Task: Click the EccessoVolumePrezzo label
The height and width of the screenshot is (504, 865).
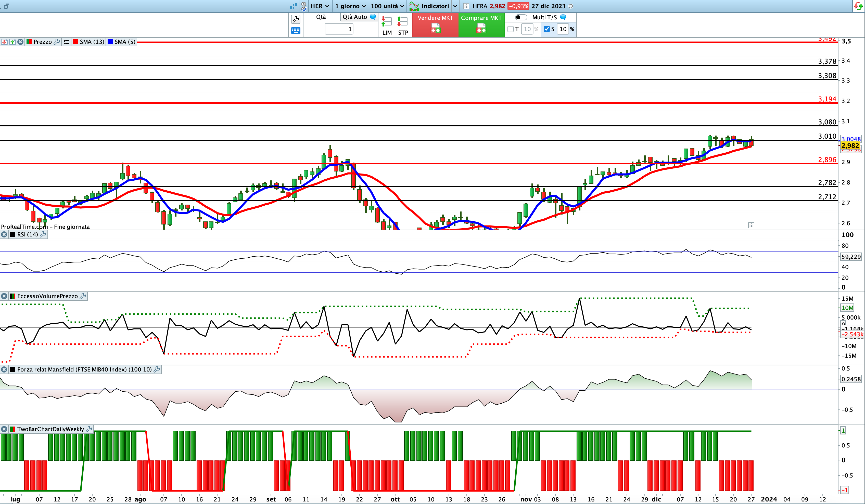Action: [47, 296]
